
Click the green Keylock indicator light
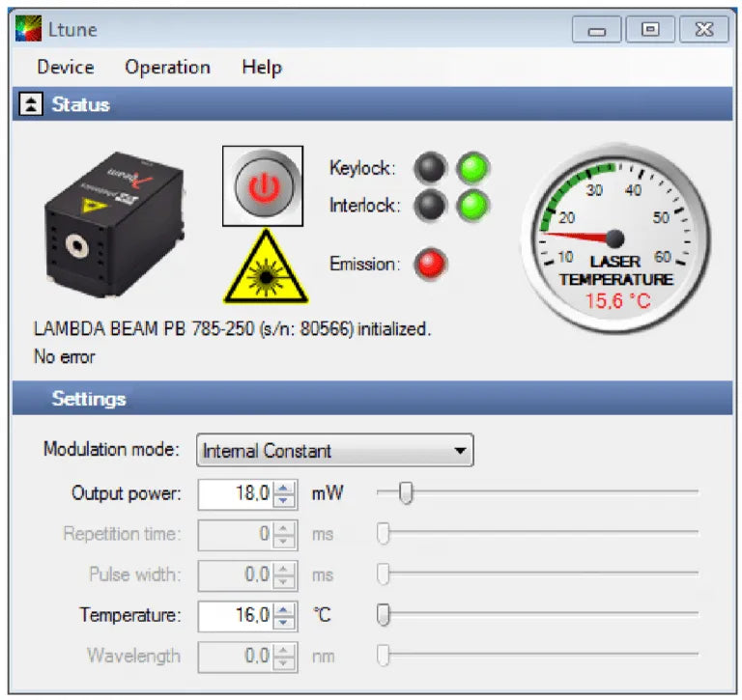pyautogui.click(x=472, y=167)
